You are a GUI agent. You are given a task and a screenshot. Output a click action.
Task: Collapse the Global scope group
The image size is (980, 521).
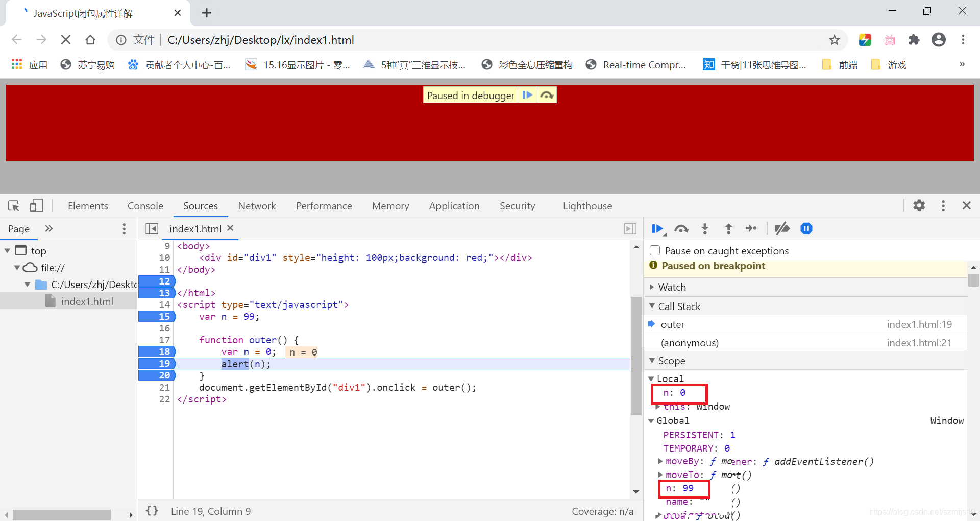(651, 421)
